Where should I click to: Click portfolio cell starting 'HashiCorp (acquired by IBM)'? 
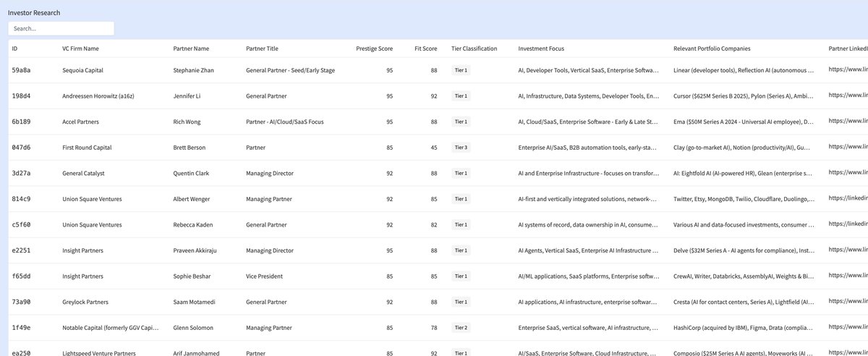click(x=744, y=328)
